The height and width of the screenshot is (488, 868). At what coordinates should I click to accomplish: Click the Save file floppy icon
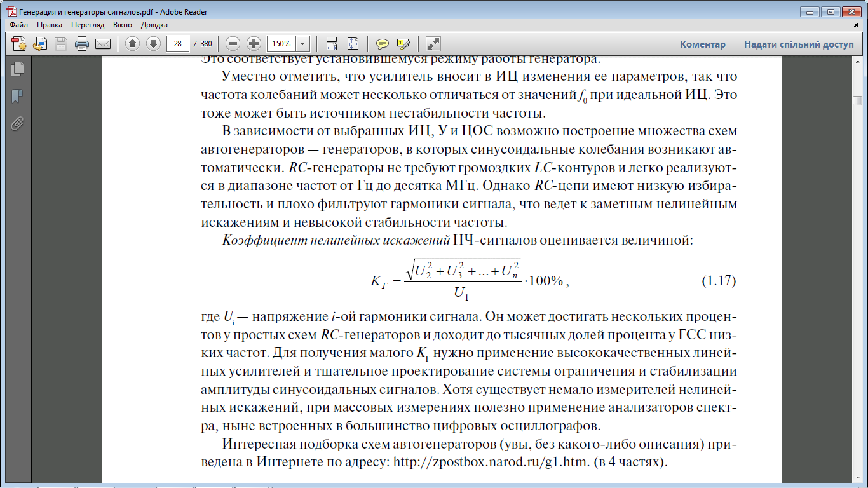pos(61,44)
